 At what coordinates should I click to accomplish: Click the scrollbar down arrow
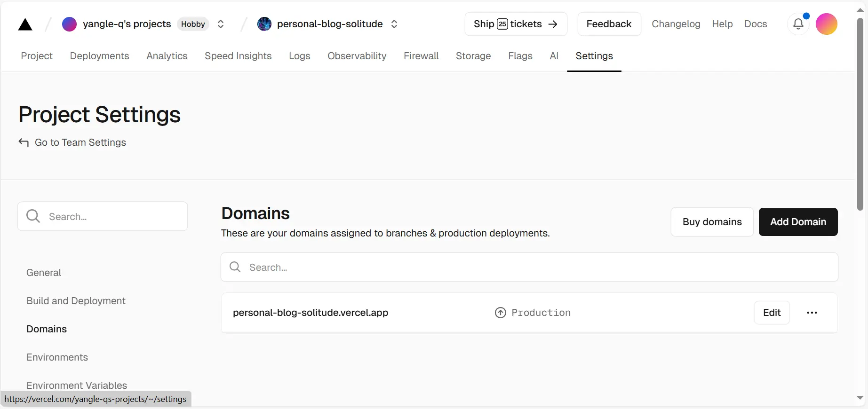click(860, 398)
